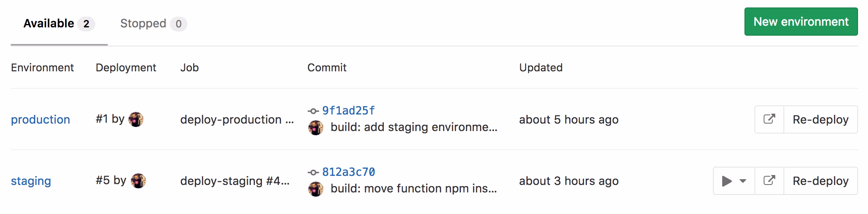Click user avatar next to deployment #1

(x=136, y=119)
